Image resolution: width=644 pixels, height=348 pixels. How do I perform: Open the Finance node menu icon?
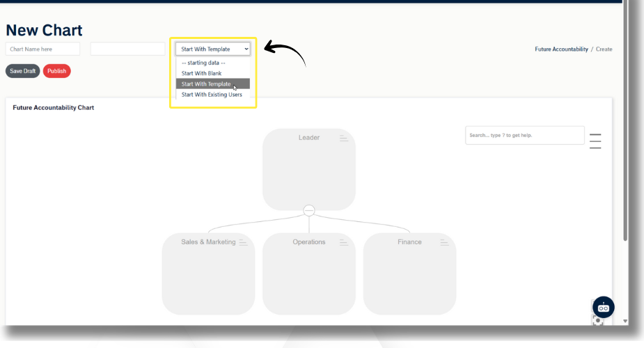coord(444,242)
